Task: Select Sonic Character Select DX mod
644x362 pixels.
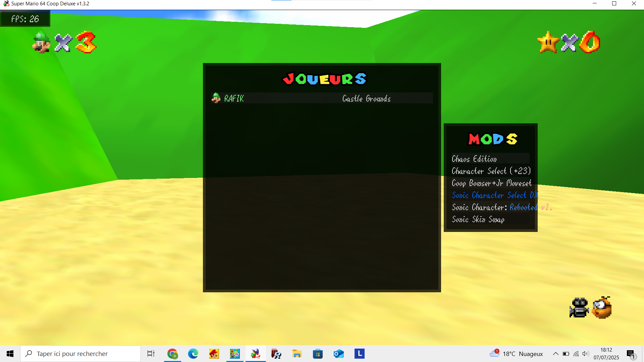Action: point(495,195)
